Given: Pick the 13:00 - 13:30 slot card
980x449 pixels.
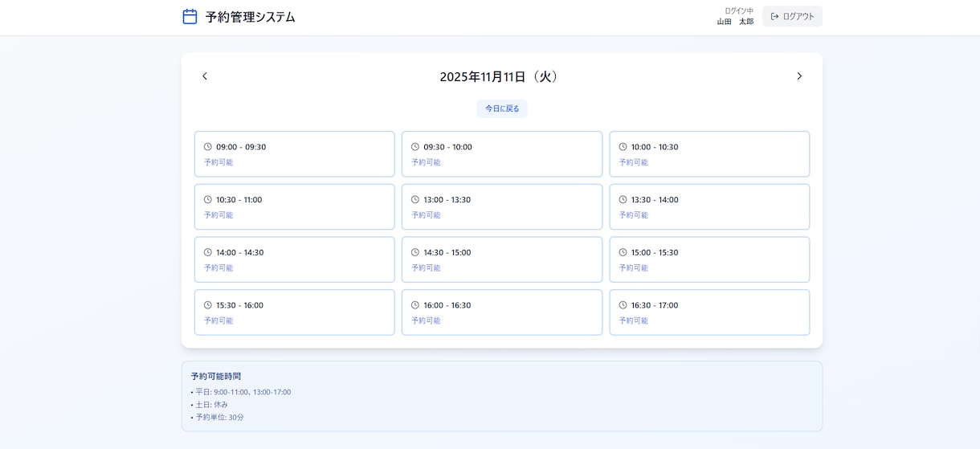Looking at the screenshot, I should (502, 206).
